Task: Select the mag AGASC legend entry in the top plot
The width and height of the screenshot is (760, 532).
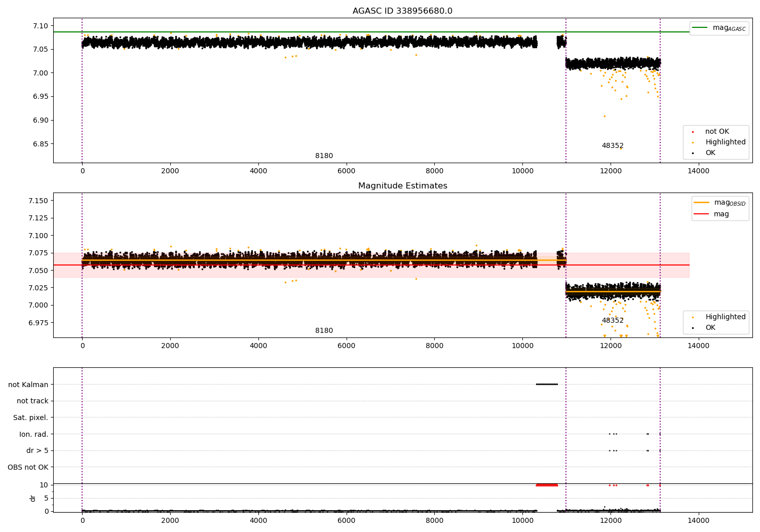Action: pos(719,28)
